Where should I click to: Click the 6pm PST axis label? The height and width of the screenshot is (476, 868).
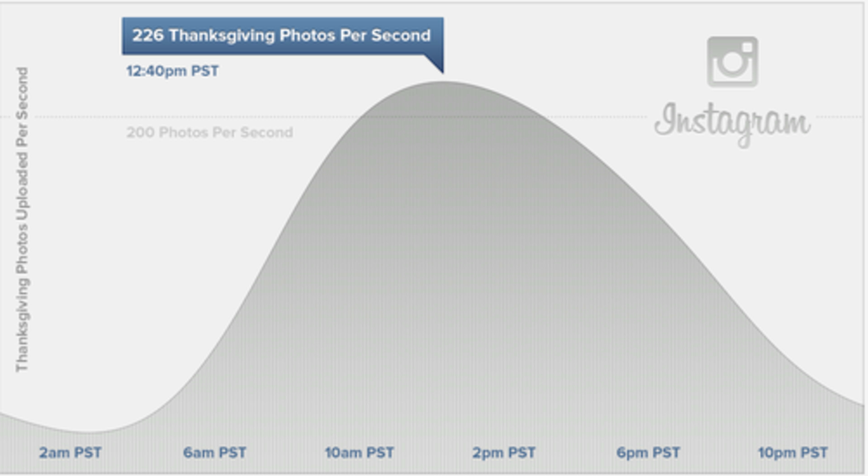[x=648, y=453]
